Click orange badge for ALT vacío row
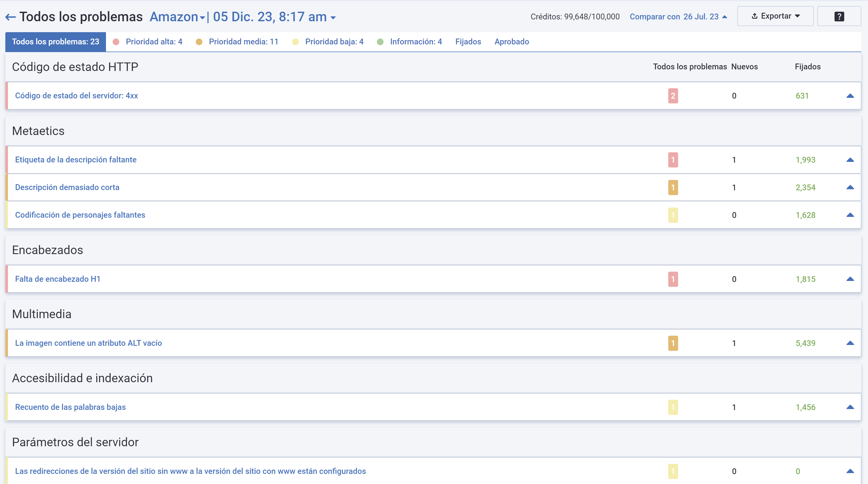 (673, 343)
